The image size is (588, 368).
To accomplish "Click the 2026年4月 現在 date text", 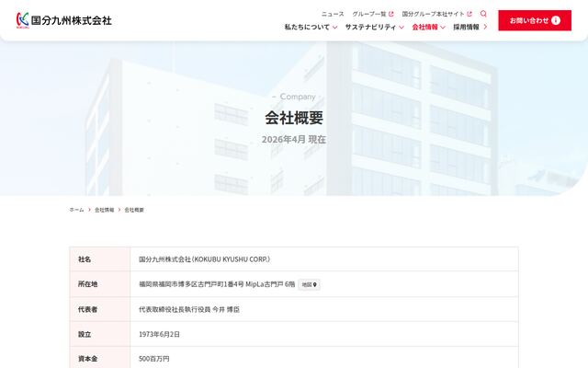I will click(294, 139).
